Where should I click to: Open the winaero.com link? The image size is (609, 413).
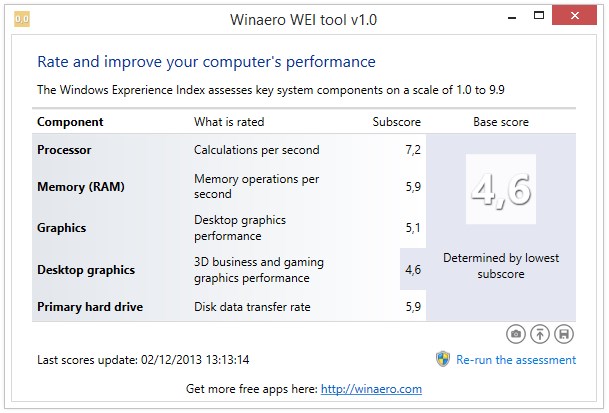[x=371, y=389]
